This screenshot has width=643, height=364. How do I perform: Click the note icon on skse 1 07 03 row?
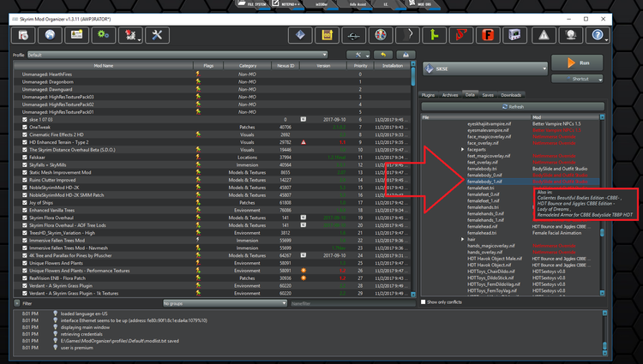tap(303, 120)
